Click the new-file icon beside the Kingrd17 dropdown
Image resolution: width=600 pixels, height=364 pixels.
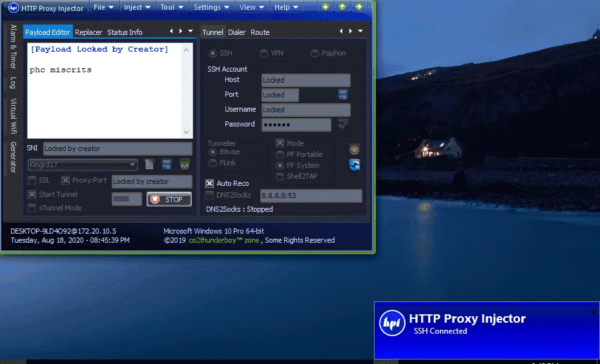[x=149, y=165]
